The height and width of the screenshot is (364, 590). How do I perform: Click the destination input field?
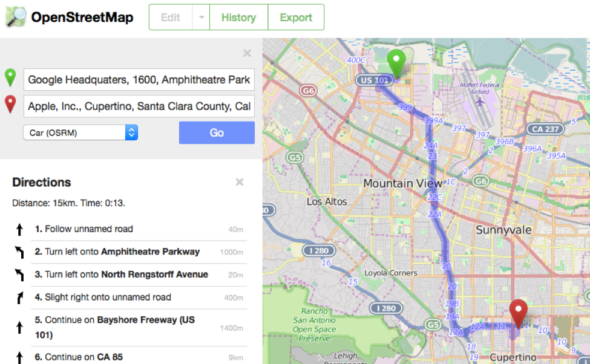139,106
